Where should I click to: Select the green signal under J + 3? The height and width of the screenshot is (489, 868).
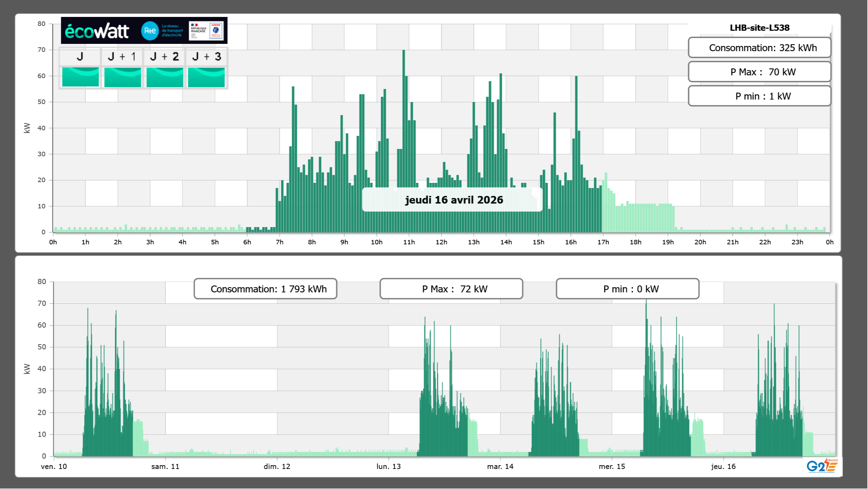pyautogui.click(x=206, y=77)
